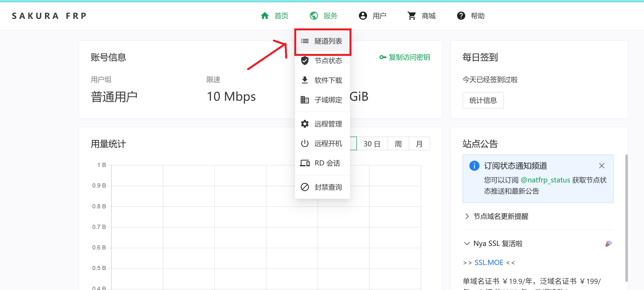Click the shield icon for 节点状态
The image size is (644, 290).
[x=305, y=61]
